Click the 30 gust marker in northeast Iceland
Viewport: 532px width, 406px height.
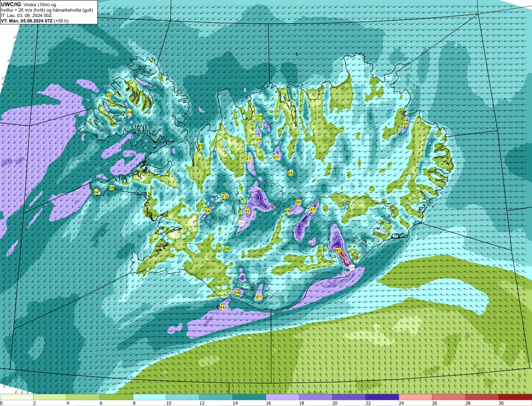tap(406, 124)
